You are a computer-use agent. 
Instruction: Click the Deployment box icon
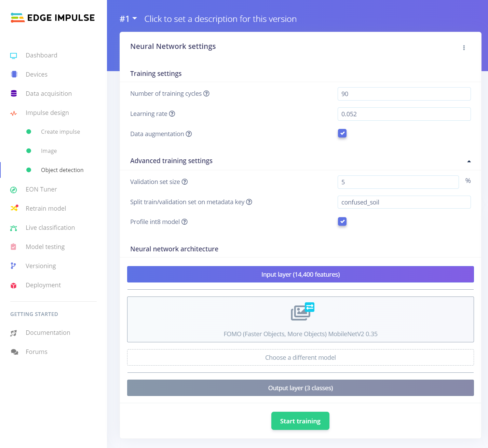click(14, 286)
